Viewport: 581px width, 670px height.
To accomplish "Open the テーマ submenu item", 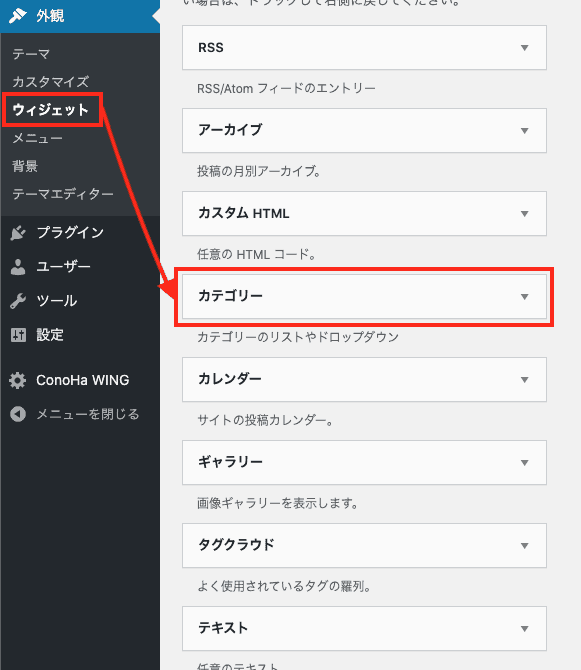I will click(31, 54).
